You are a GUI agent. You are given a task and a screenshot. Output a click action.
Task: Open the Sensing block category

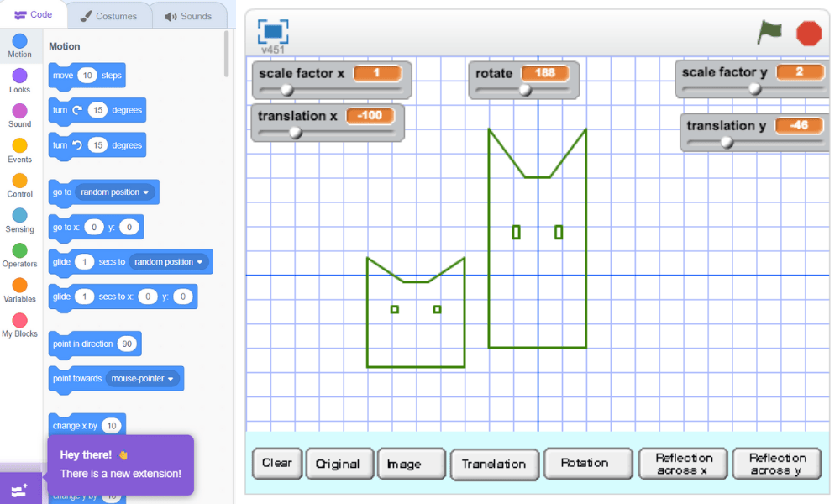coord(19,216)
